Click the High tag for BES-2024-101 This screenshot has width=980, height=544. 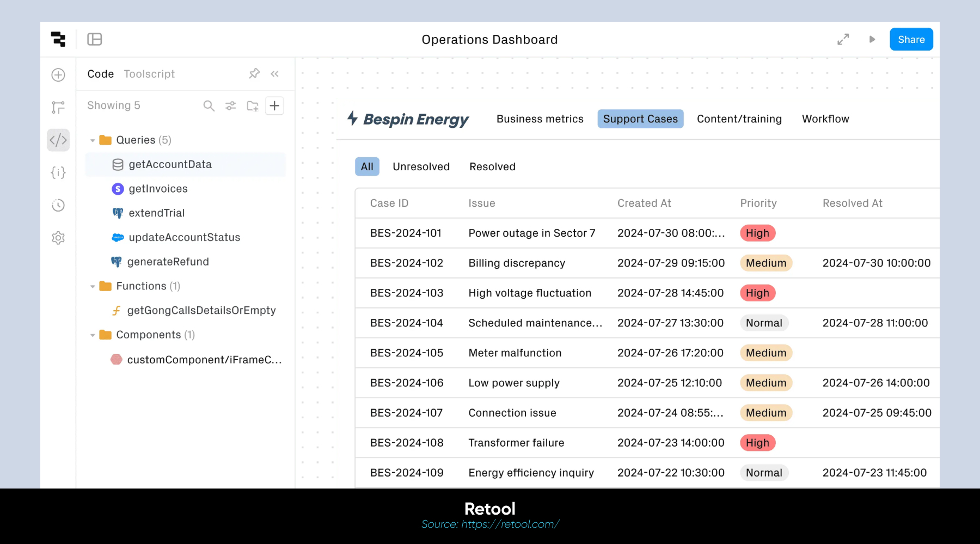[757, 233]
